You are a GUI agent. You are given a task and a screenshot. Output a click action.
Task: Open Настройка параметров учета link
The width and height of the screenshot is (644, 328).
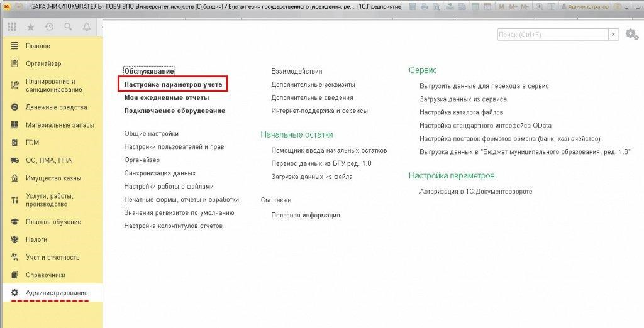(x=173, y=85)
